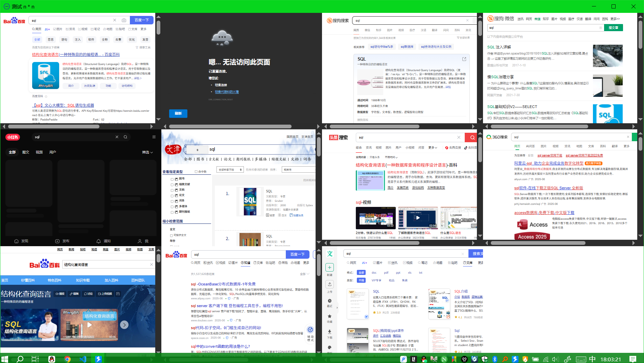
Task: Select Wenku format filter pdf
Action: (x=386, y=273)
